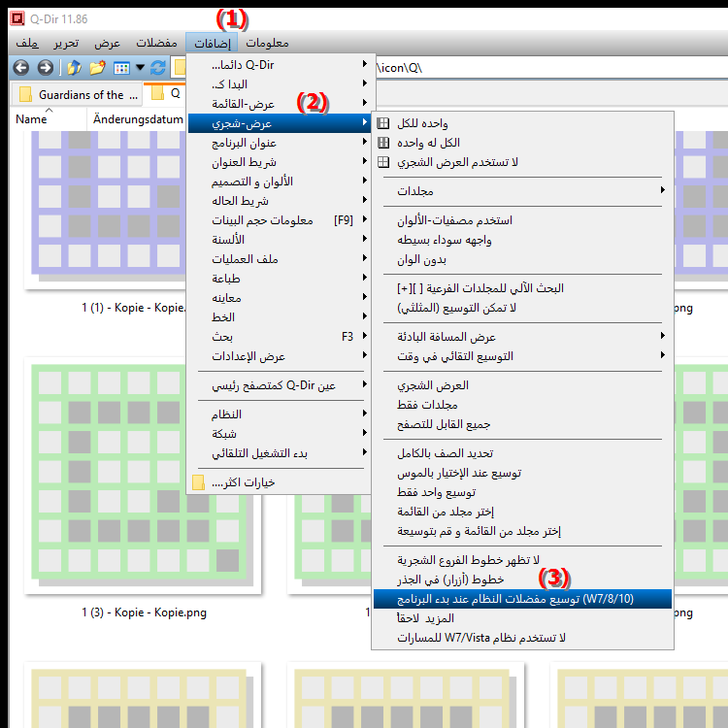Toggle البحث الآلي للمجلدات الفرعية option
The image size is (728, 728).
(522, 288)
